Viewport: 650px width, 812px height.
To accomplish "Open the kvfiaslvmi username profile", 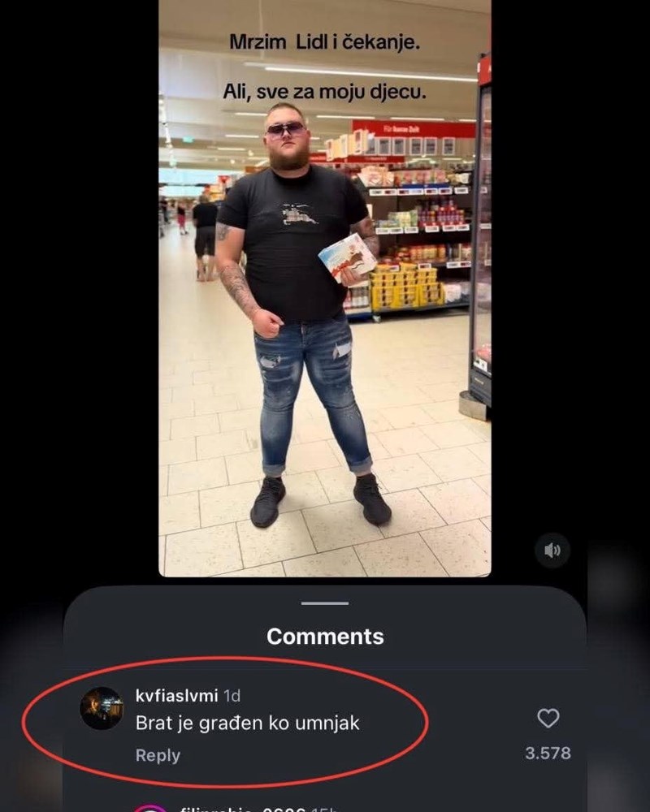I will pos(177,696).
